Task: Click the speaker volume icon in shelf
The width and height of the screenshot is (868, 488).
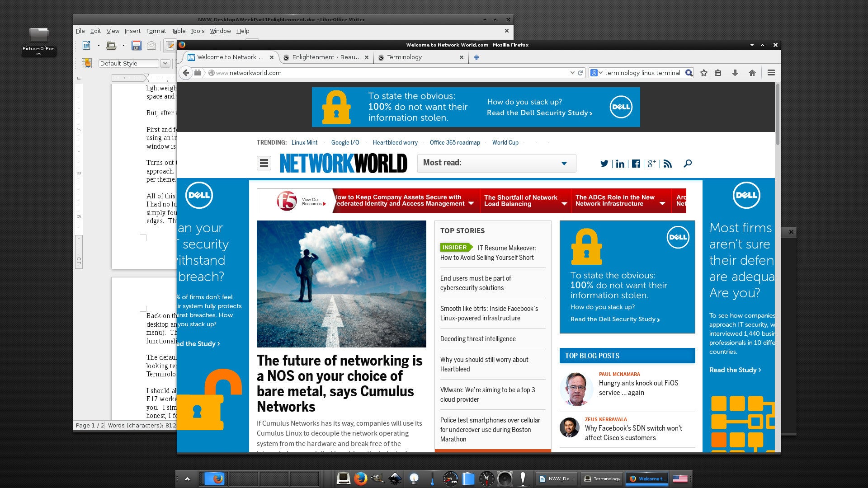Action: [505, 479]
